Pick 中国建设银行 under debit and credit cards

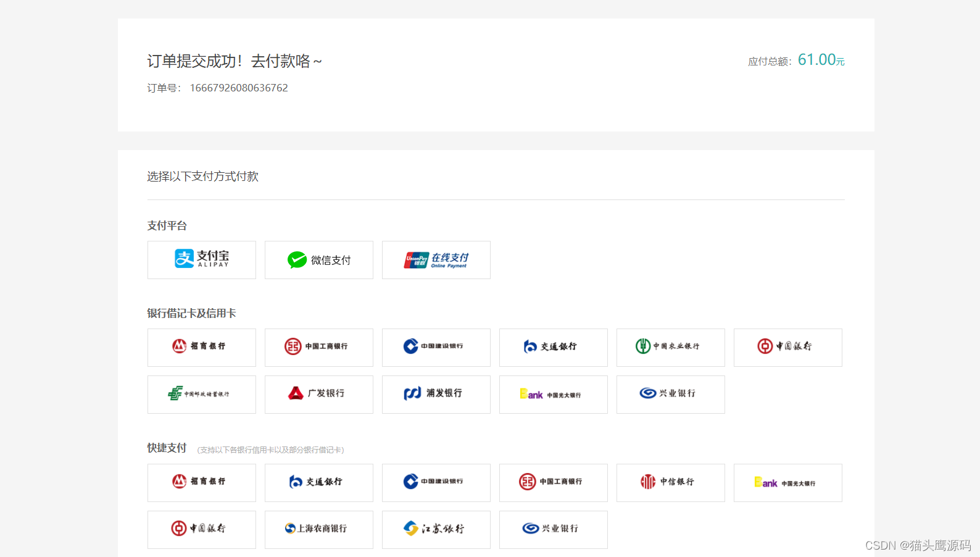point(436,348)
